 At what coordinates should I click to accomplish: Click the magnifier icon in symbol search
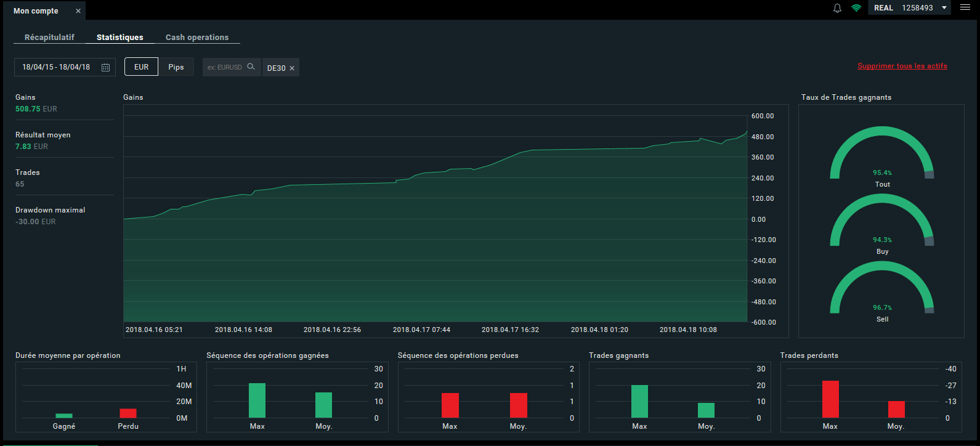[251, 67]
